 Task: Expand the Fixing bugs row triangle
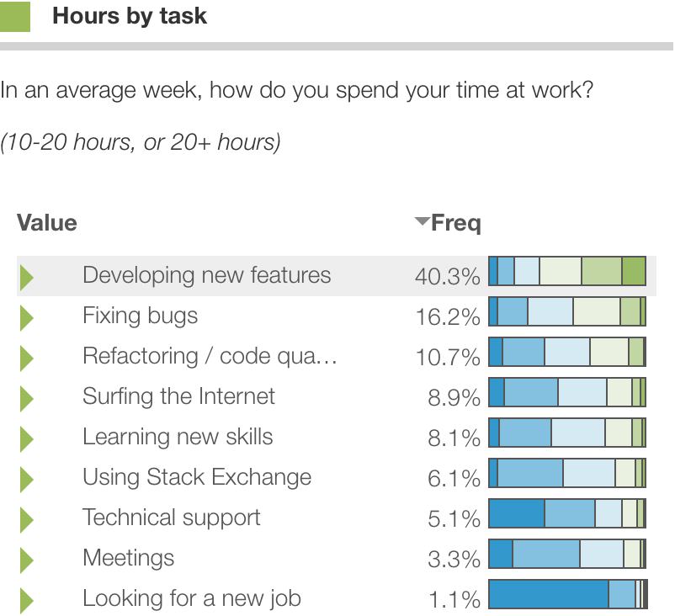point(26,316)
